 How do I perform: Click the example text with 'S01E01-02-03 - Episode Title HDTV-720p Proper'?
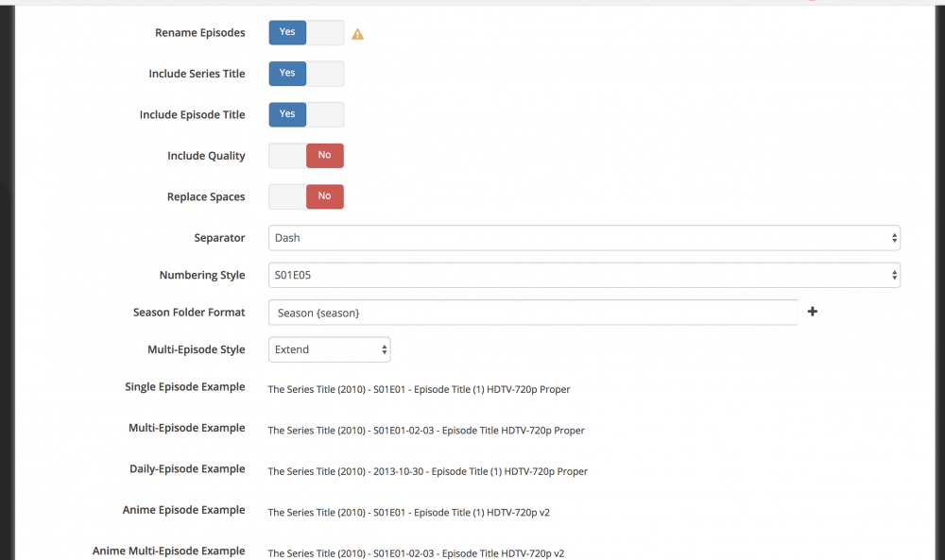coord(426,431)
